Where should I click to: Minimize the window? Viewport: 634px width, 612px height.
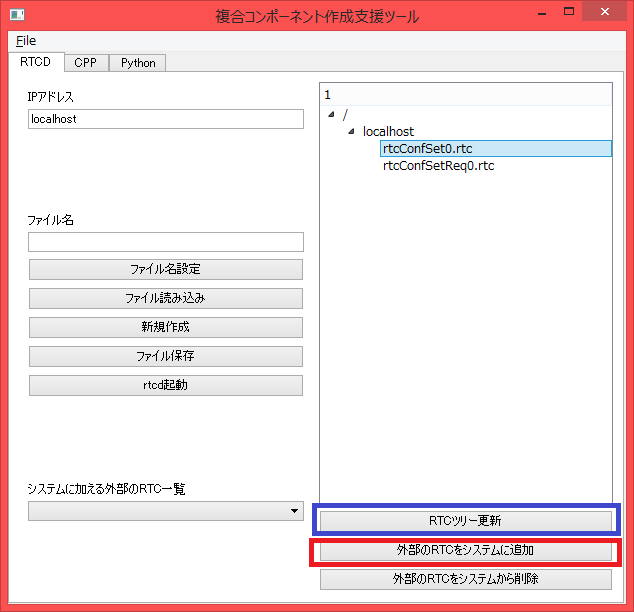pos(542,13)
